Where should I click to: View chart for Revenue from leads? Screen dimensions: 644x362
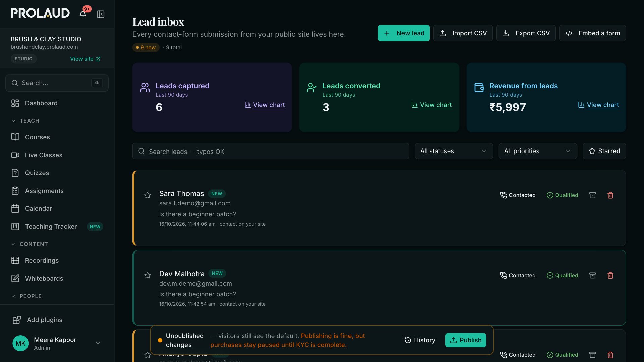coord(598,105)
